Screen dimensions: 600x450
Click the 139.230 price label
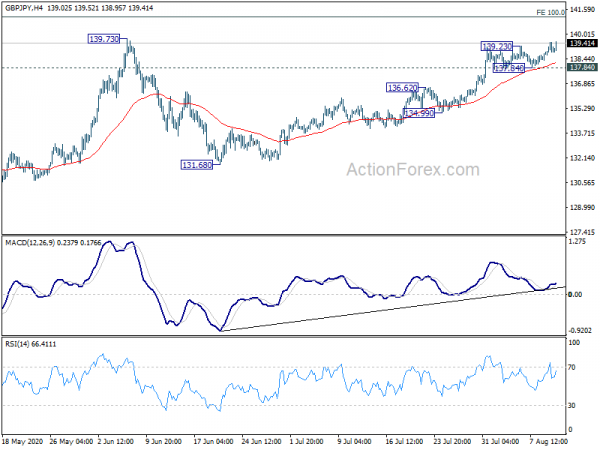(497, 47)
